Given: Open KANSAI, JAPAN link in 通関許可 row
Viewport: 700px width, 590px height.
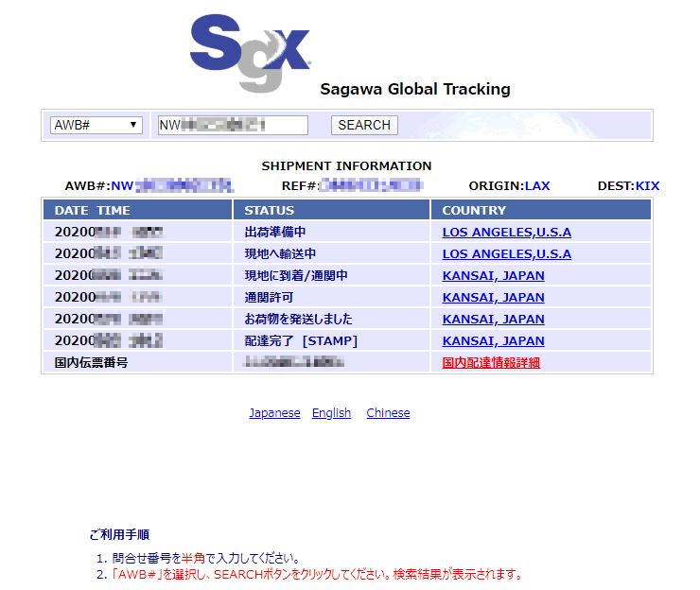Looking at the screenshot, I should [493, 297].
